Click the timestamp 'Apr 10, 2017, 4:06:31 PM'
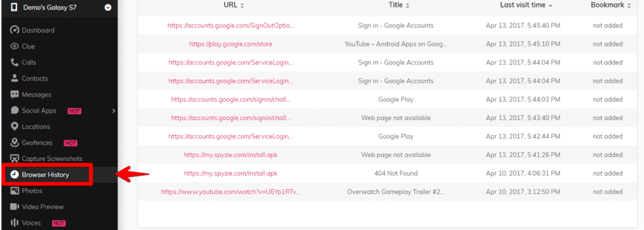Screen dimensions: 644x230 click(523, 173)
